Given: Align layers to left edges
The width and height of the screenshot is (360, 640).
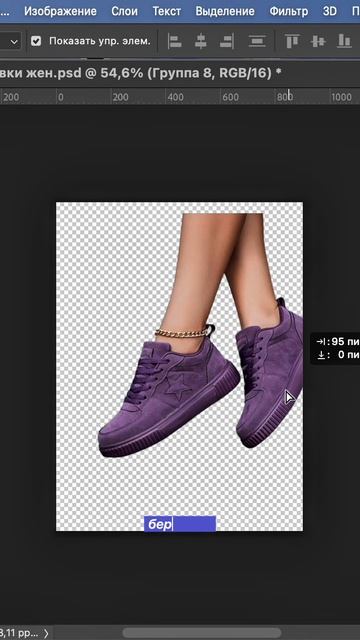Looking at the screenshot, I should pyautogui.click(x=175, y=41).
